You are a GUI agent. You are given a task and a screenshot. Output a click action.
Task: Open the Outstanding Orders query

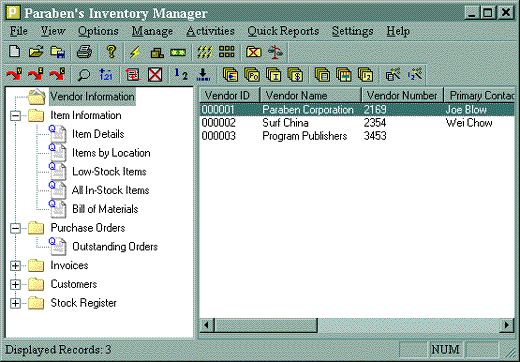pyautogui.click(x=115, y=247)
